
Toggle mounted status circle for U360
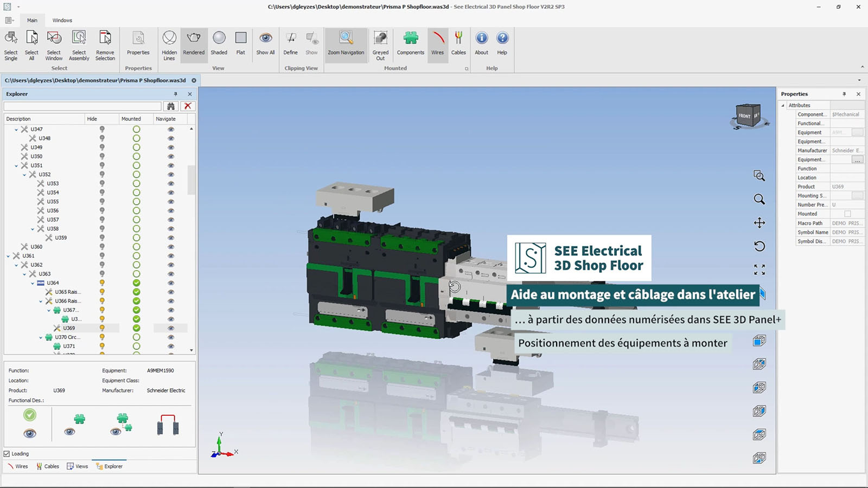tap(136, 247)
